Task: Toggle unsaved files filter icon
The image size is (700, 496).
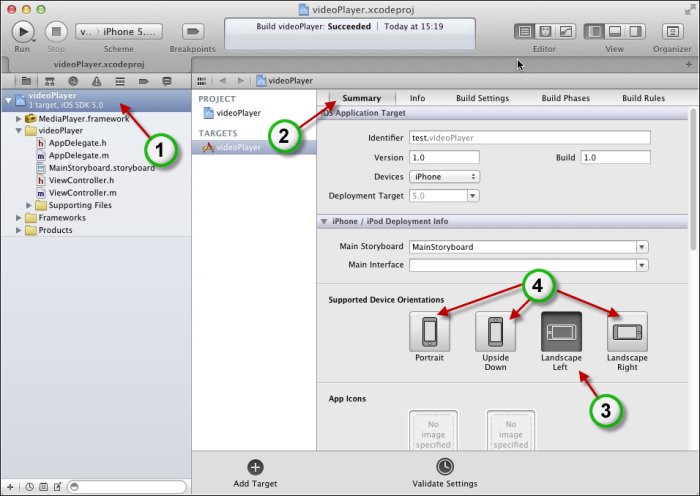Action: 57,487
